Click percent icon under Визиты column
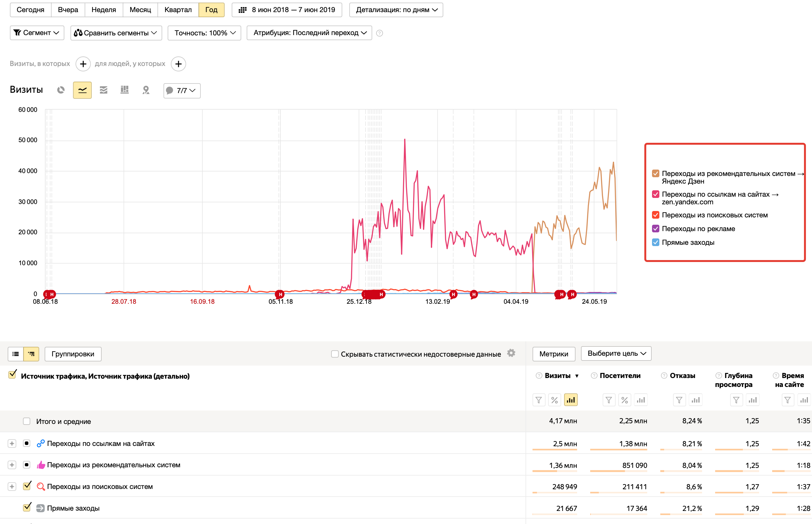Image resolution: width=812 pixels, height=524 pixels. (x=555, y=400)
